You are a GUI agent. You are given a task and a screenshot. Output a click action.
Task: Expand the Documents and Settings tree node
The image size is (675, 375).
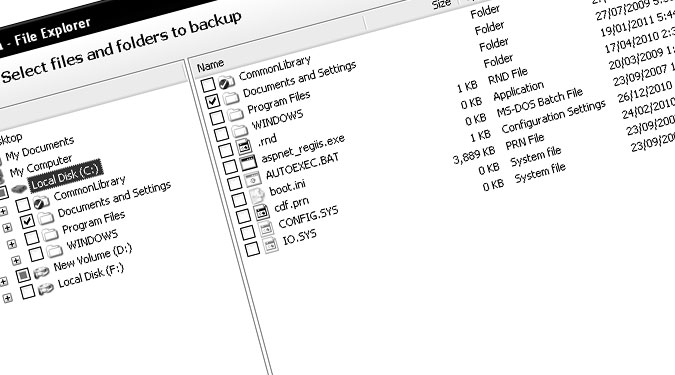tap(7, 227)
